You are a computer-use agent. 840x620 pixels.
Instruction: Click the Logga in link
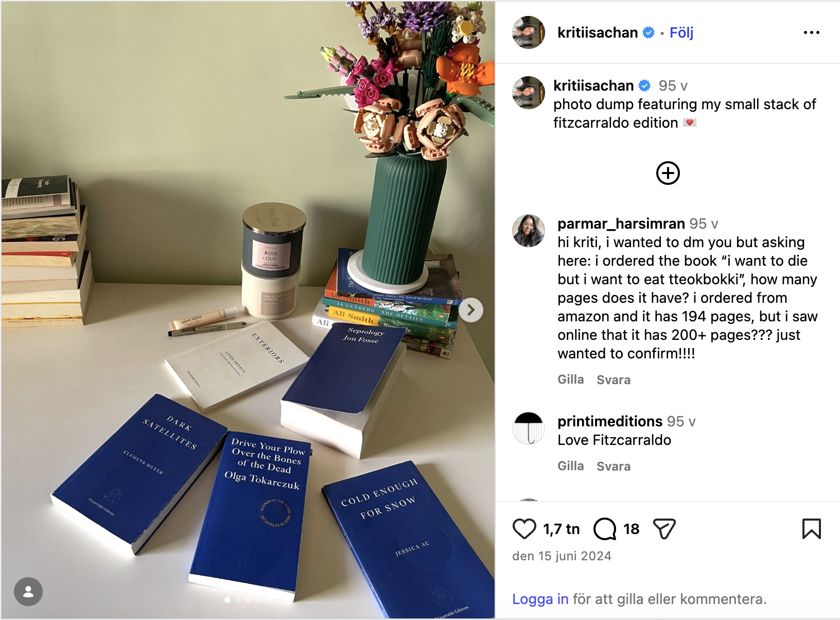tap(540, 599)
